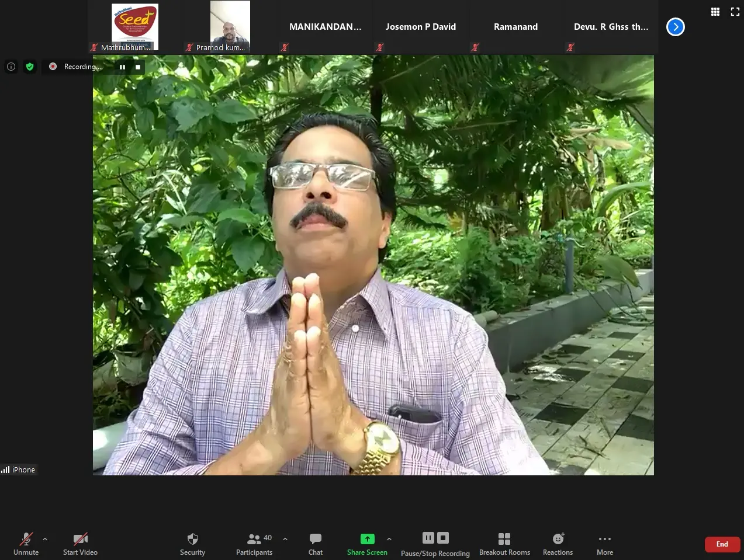Pause the recording from top indicator

coord(122,67)
